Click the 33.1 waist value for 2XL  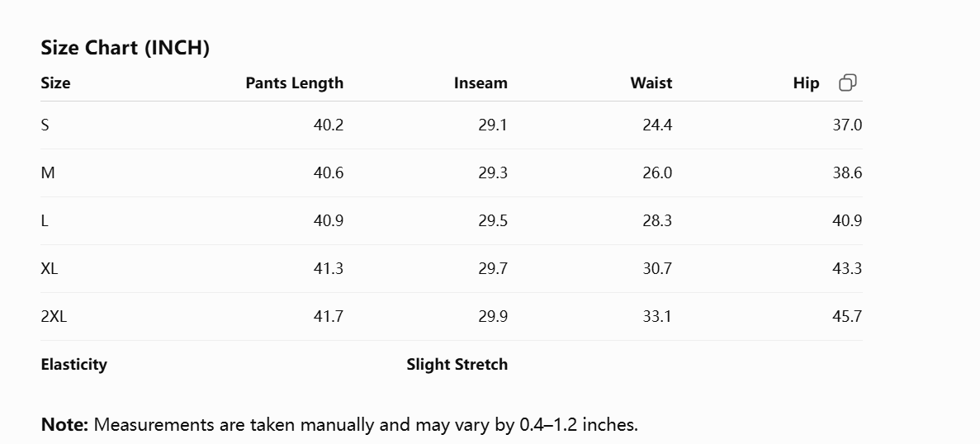tap(657, 317)
